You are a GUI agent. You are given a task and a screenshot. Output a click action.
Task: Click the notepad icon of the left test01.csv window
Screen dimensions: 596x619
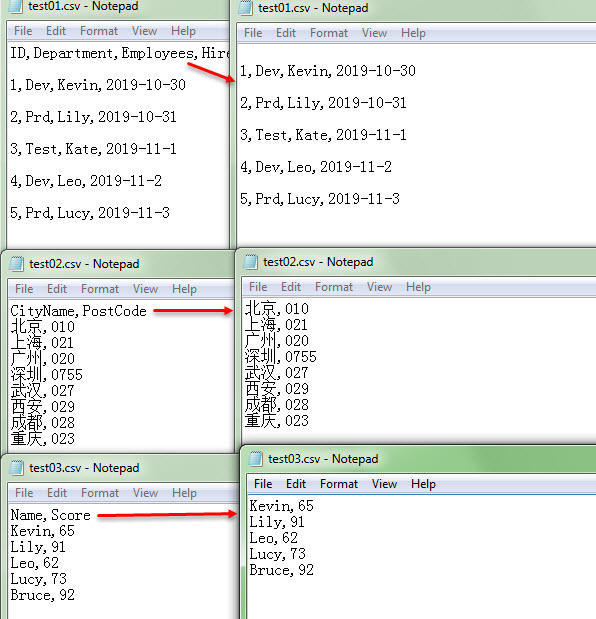[15, 6]
